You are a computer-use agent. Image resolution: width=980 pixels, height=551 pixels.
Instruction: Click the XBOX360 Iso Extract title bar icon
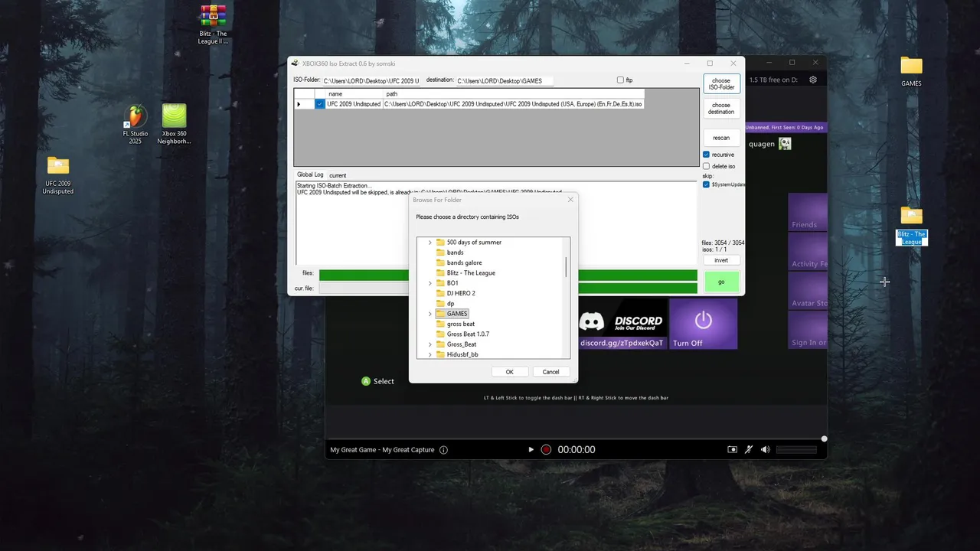click(x=296, y=64)
